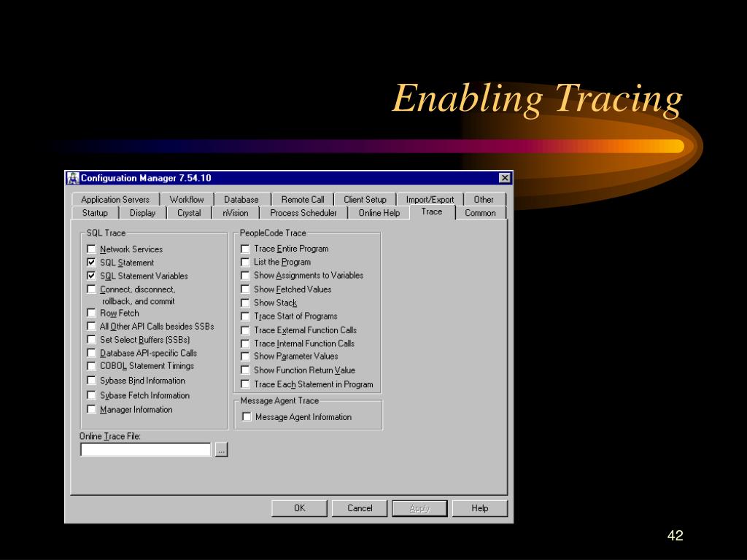Enable Trace Start of Programs
Screen dimensions: 747x560
tap(245, 316)
